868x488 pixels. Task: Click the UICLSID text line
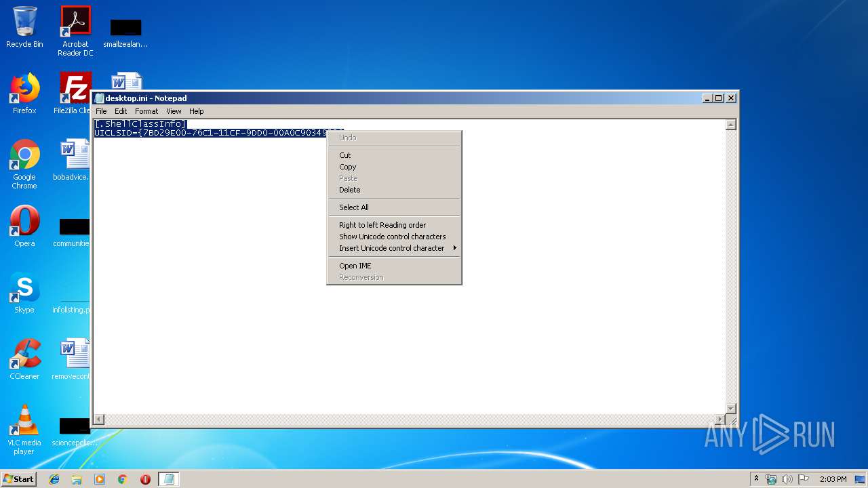pos(210,133)
